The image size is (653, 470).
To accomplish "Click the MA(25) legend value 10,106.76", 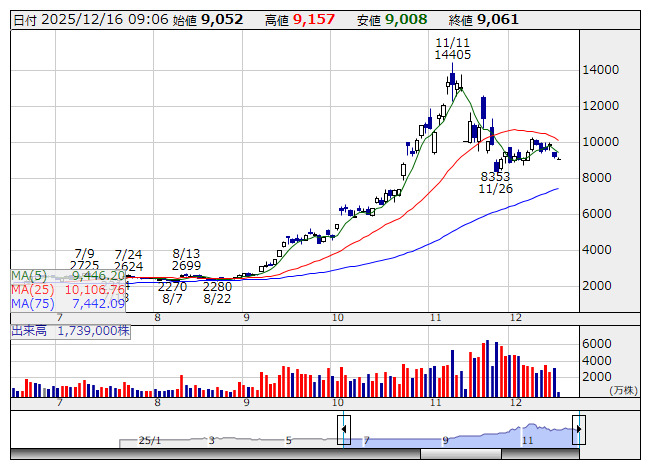I will point(95,290).
